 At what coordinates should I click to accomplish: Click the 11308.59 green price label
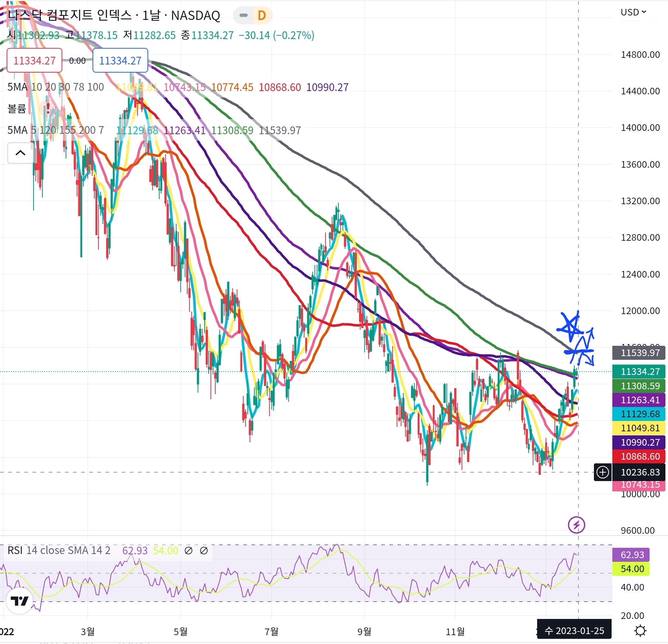coord(639,386)
